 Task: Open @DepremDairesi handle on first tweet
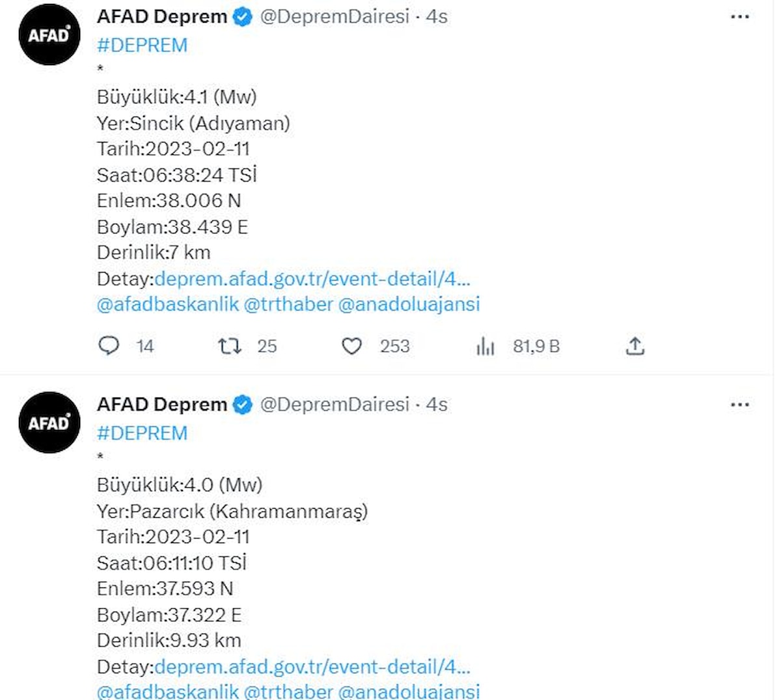(x=335, y=17)
